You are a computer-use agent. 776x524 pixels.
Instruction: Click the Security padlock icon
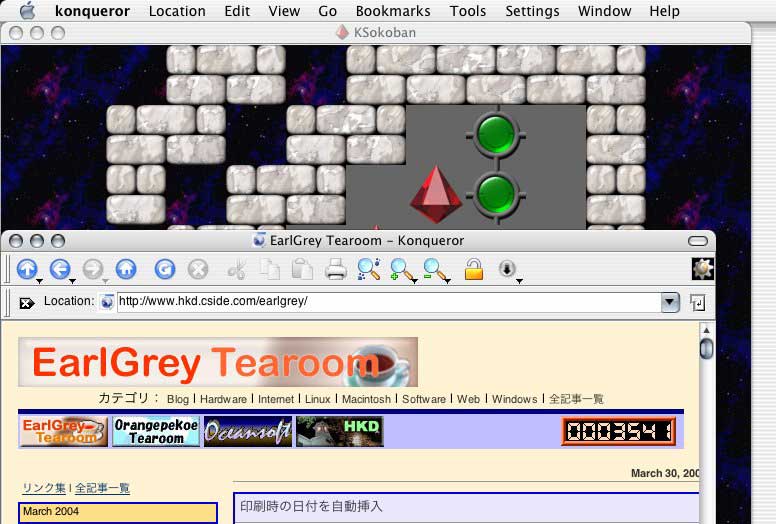[x=474, y=270]
